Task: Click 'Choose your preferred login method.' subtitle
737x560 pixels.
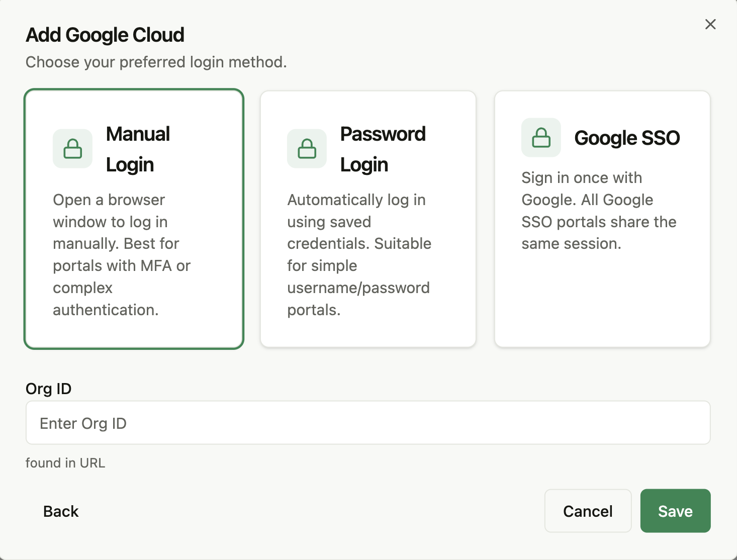Action: click(x=156, y=62)
